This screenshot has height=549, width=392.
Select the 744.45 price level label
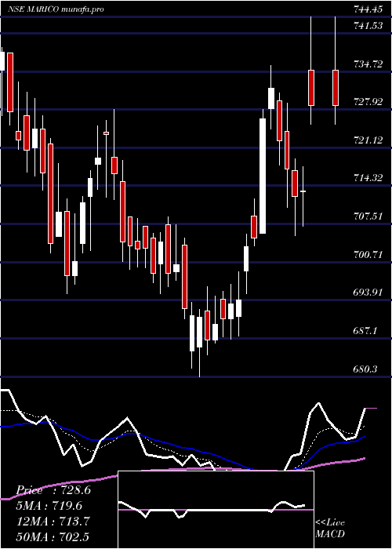tap(368, 9)
